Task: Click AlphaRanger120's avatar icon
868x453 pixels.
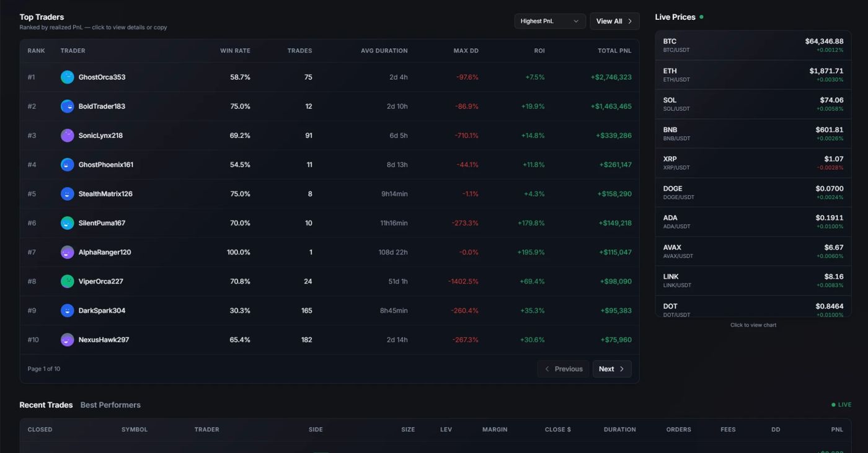Action: tap(67, 252)
